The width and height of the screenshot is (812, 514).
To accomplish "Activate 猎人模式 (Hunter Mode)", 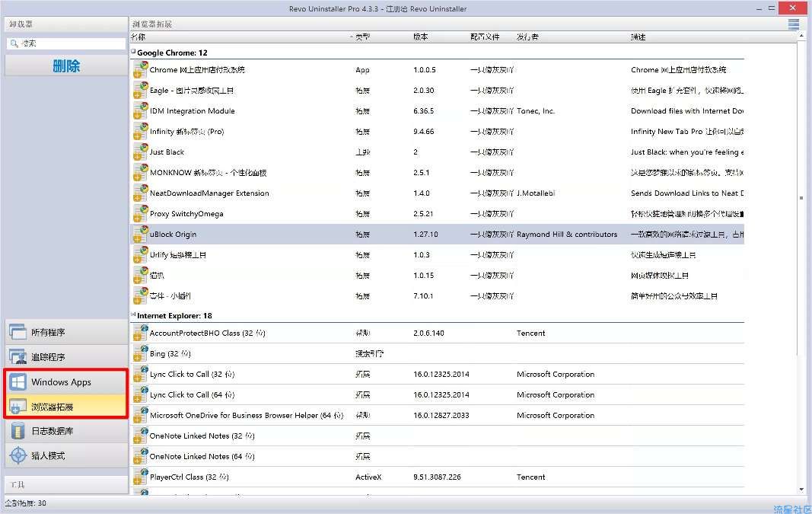I will [x=66, y=456].
